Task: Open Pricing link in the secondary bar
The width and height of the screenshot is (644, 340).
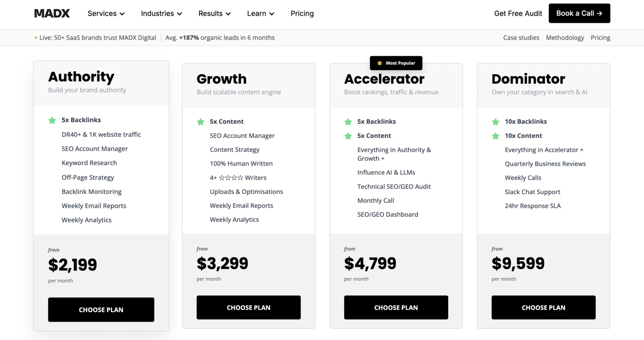Action: [601, 38]
